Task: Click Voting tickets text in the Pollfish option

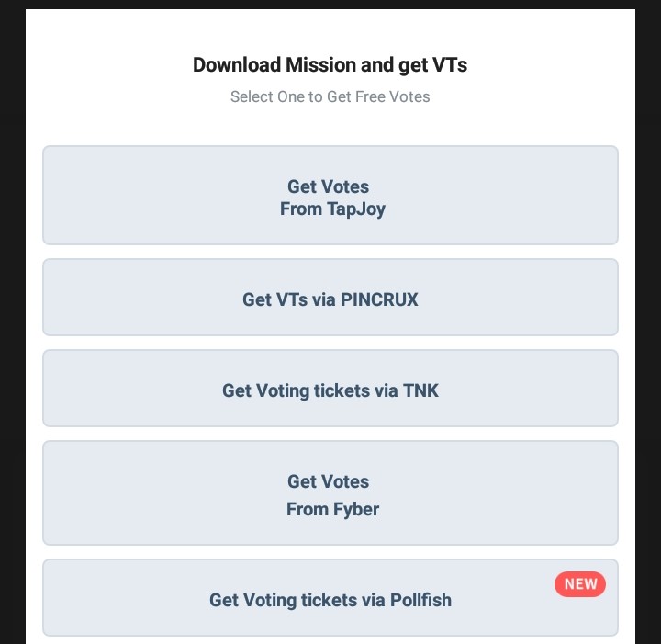Action: click(x=301, y=601)
